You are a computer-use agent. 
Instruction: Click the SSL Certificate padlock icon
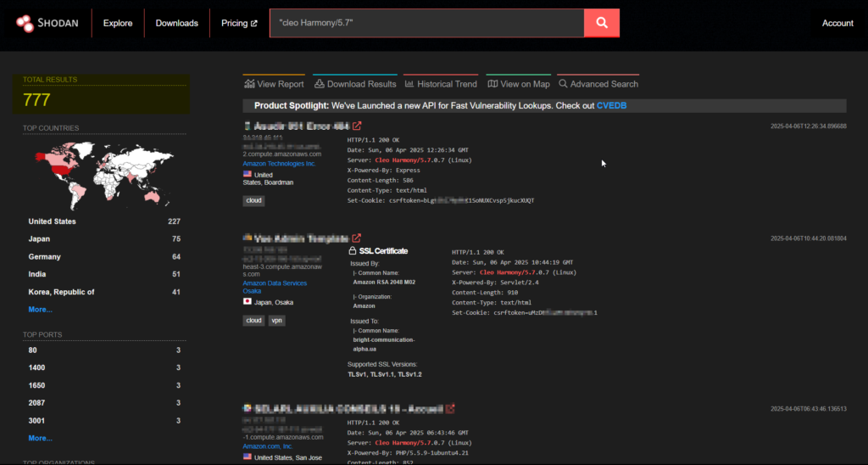pos(352,251)
